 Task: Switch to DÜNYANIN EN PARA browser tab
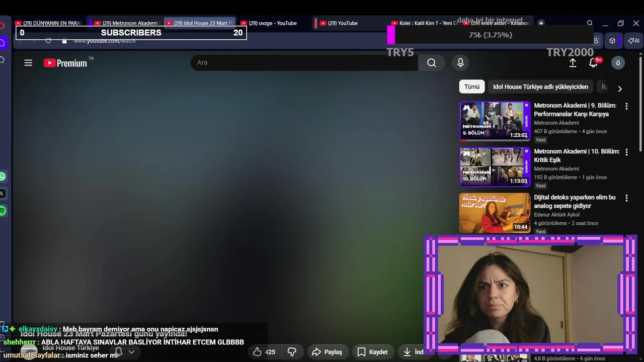click(48, 23)
